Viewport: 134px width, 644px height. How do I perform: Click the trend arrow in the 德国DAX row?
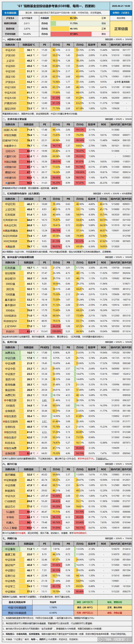click(38, 172)
